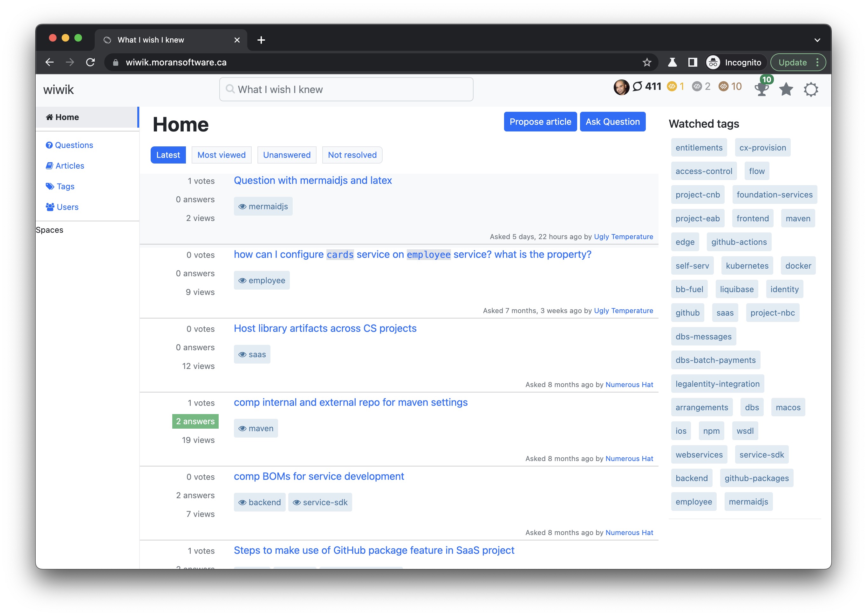Select the Unanswered filter tab
The height and width of the screenshot is (616, 867).
[x=287, y=155]
